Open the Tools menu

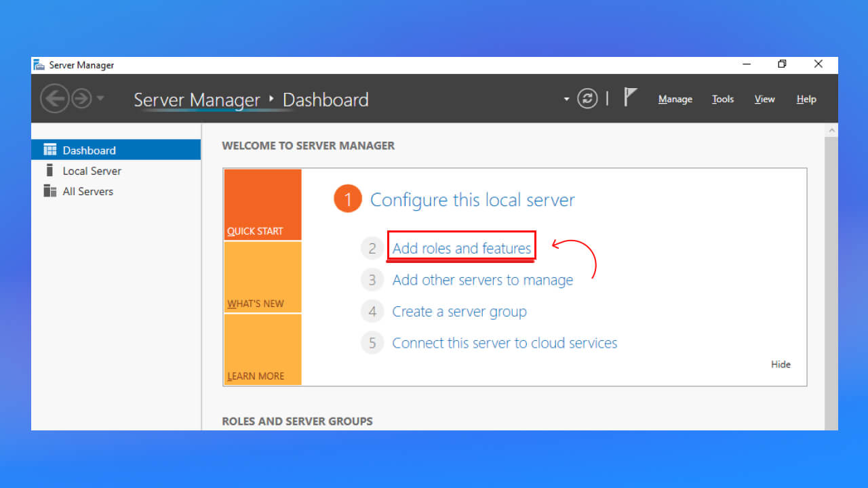click(723, 99)
